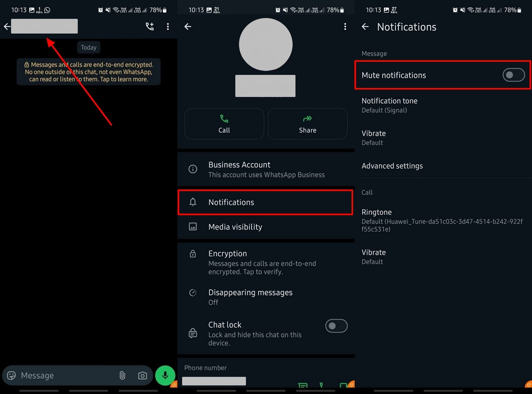Tap the timer icon beside Disappearing messages
The image size is (532, 394).
click(x=193, y=293)
